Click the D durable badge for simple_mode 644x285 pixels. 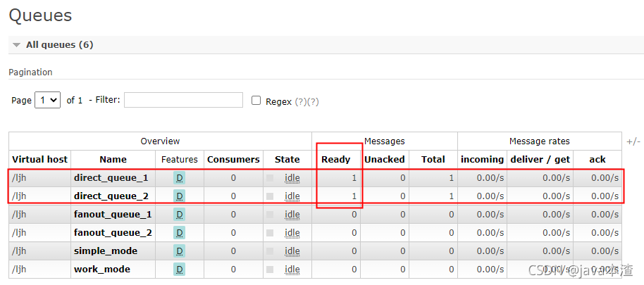pos(179,251)
